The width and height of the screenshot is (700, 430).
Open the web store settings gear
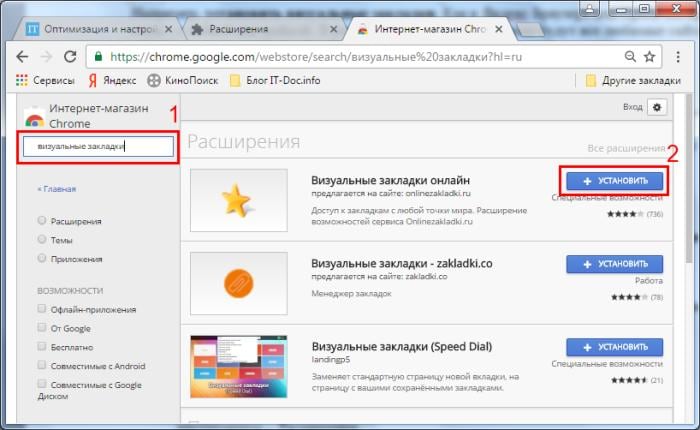point(657,107)
